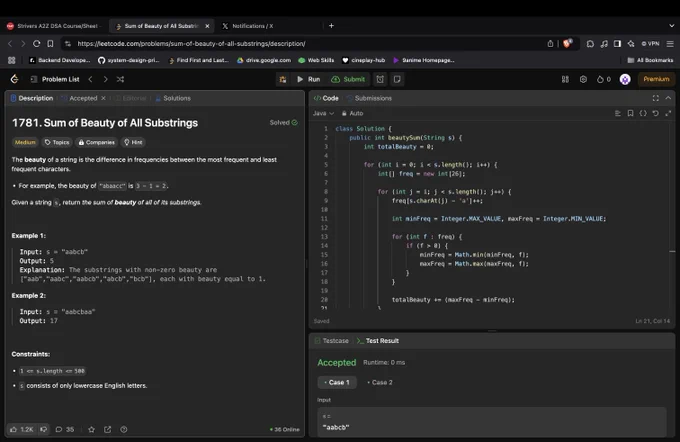Click the code editor scrollbar marker
This screenshot has height=442, width=680.
click(672, 251)
